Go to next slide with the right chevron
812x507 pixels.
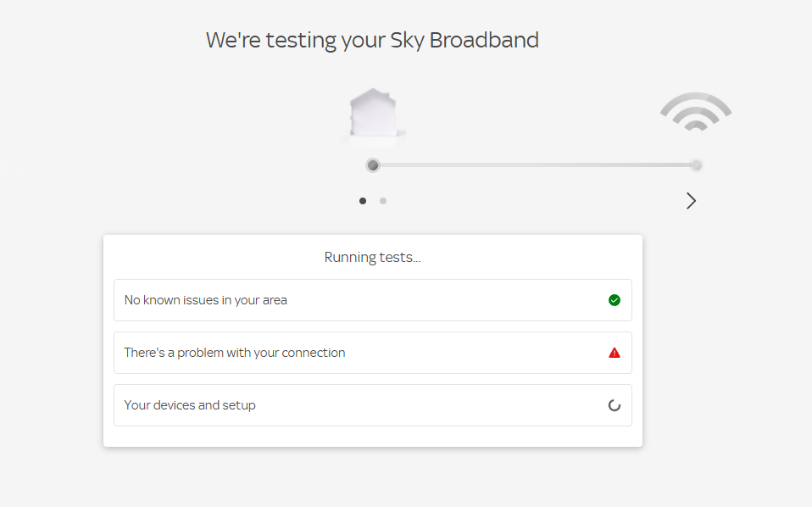tap(691, 201)
